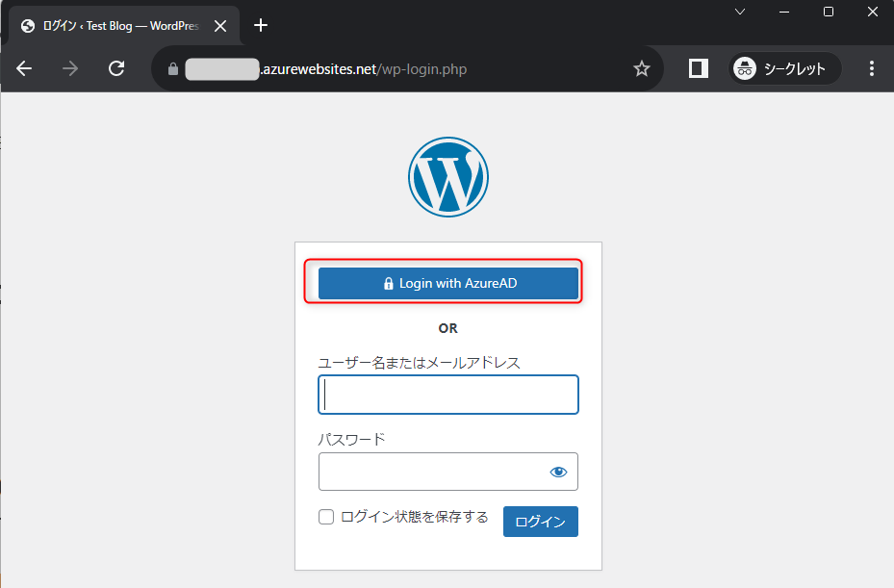Click the blue ログイン submit button

click(x=541, y=522)
